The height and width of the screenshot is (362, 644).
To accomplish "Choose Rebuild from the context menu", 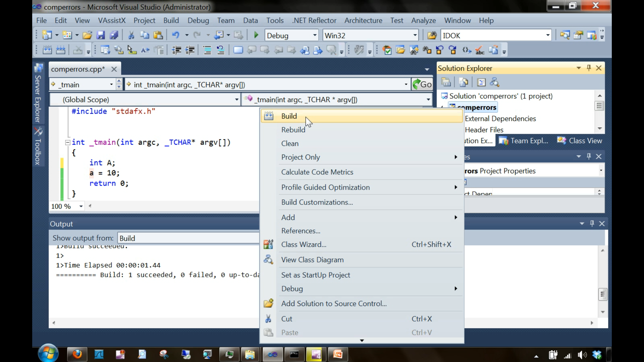I will click(293, 130).
